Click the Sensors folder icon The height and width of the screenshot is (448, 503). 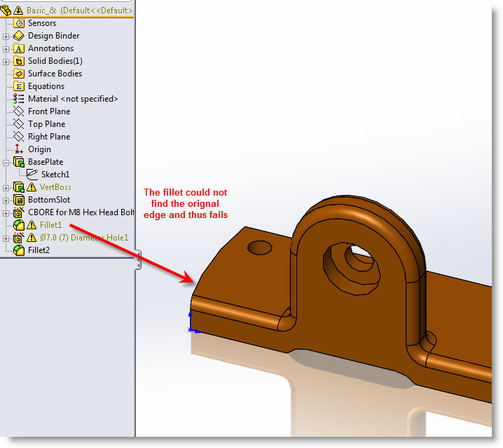coord(20,23)
